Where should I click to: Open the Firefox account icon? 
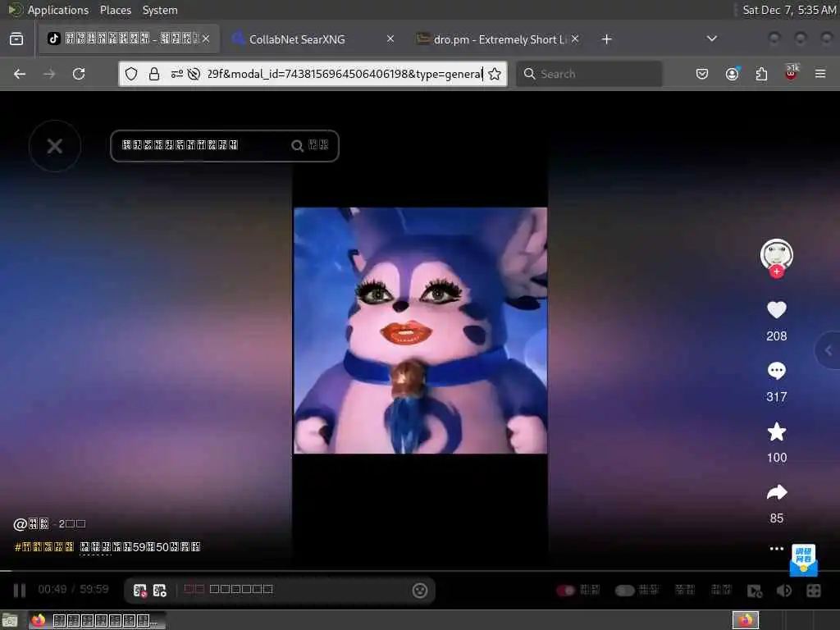tap(732, 74)
